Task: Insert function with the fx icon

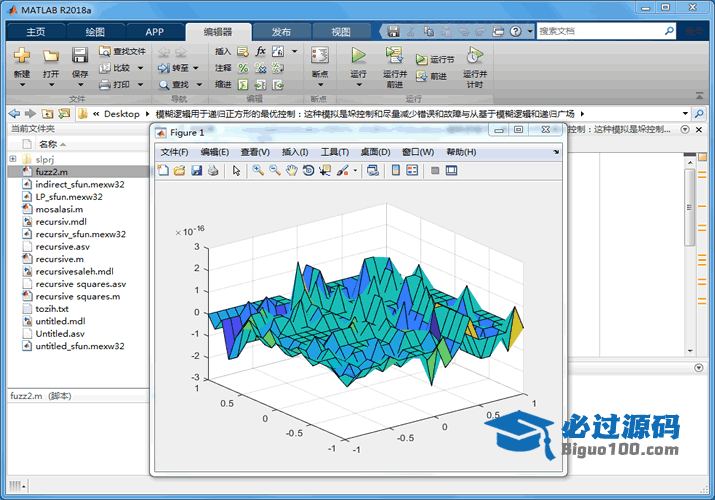Action: pos(260,51)
